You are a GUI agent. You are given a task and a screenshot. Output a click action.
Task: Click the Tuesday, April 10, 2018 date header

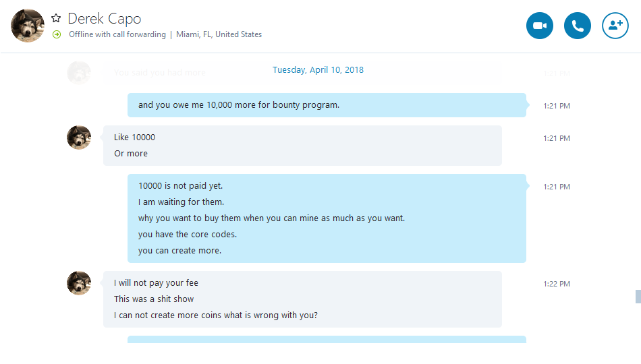[318, 70]
